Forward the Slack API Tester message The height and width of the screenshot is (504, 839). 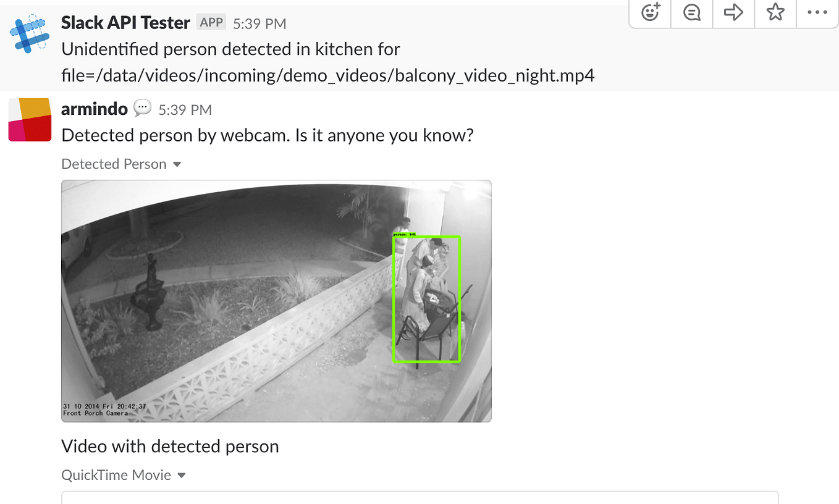point(733,14)
